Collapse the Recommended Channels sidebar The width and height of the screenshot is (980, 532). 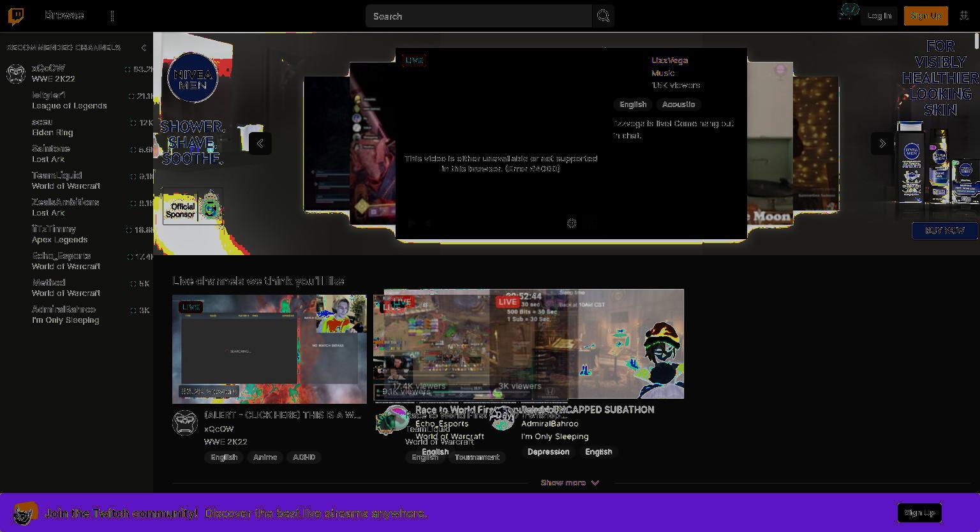point(144,48)
